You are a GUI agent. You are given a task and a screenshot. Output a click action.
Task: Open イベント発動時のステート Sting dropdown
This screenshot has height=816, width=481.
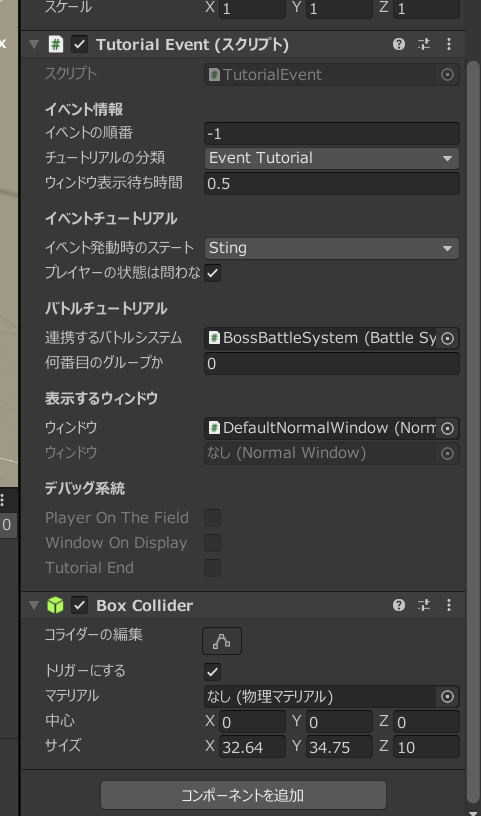pyautogui.click(x=332, y=248)
